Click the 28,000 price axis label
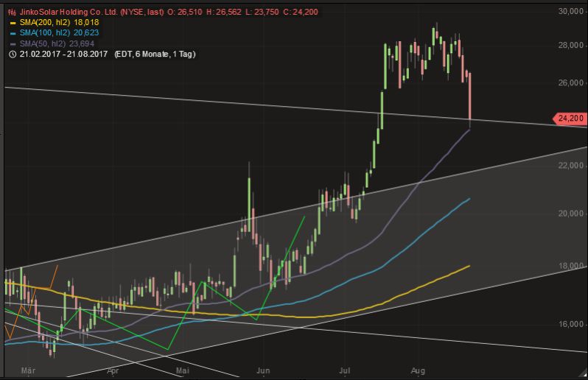 pyautogui.click(x=571, y=46)
